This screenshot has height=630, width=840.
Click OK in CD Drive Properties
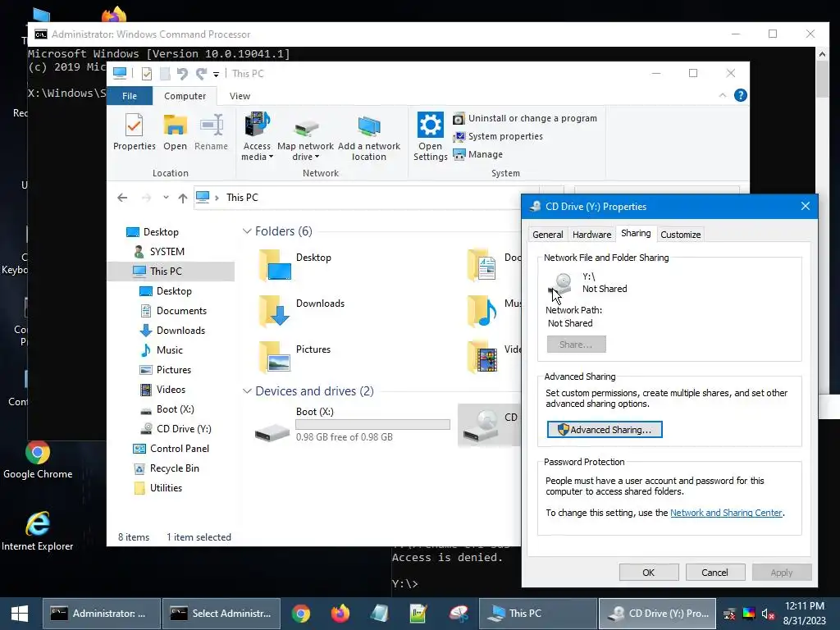pyautogui.click(x=648, y=573)
